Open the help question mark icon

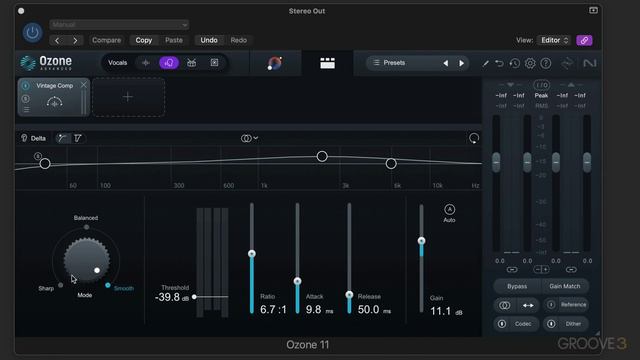tap(546, 63)
